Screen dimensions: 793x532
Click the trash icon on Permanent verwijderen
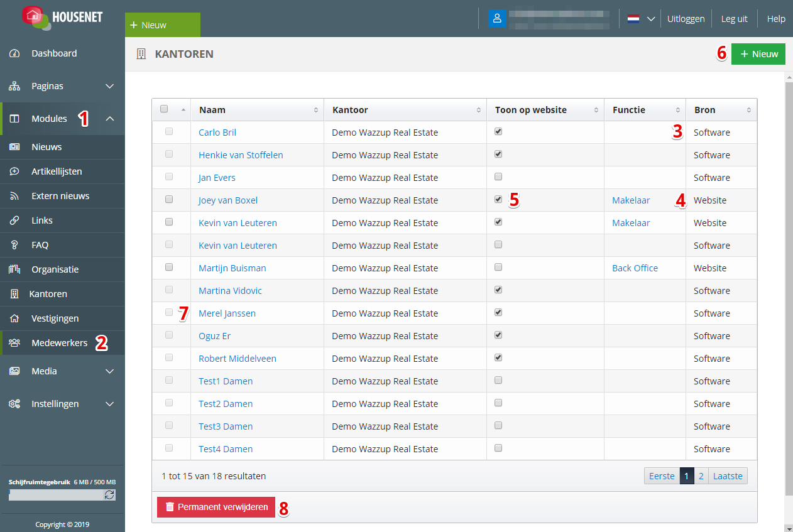coord(170,507)
